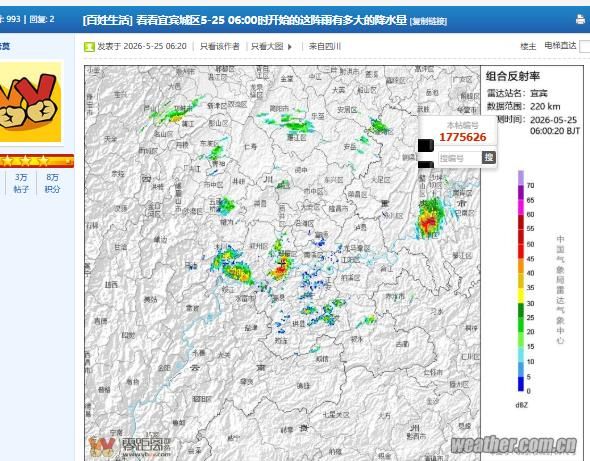590x461 pixels.
Task: Click the 搜 search button
Action: (489, 158)
